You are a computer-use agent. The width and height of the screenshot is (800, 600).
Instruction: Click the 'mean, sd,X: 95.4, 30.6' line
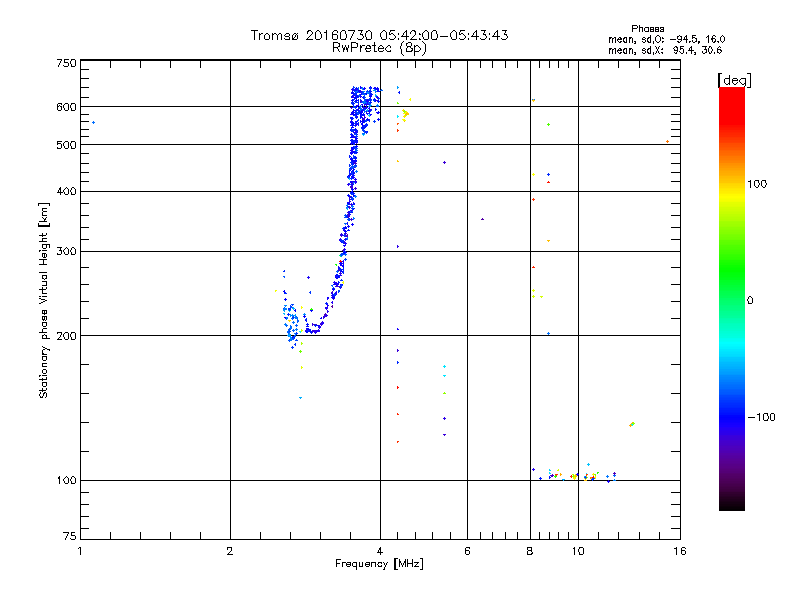[665, 50]
